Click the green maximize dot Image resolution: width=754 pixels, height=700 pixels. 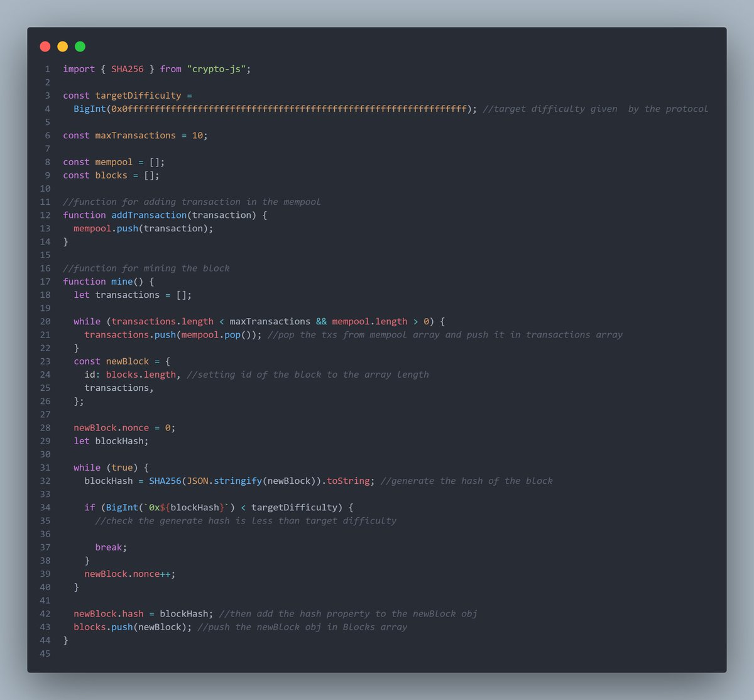[x=80, y=46]
